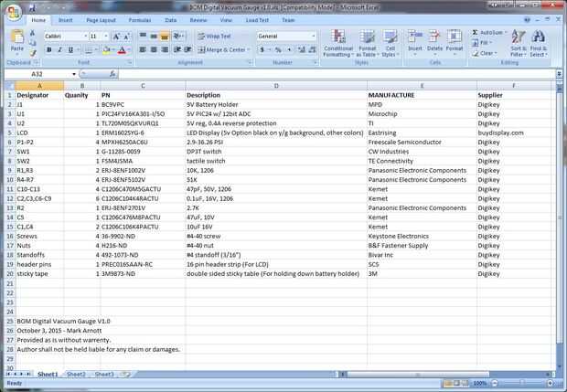
Task: Toggle Wrap Text
Action: (214, 37)
